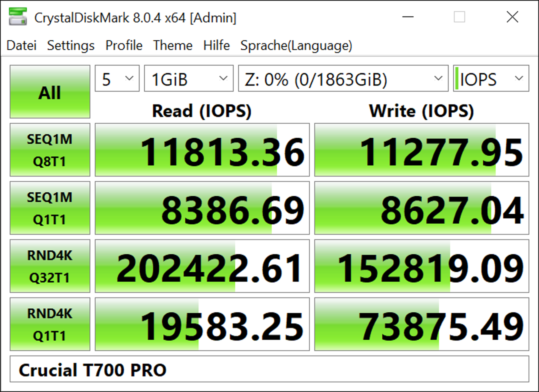Expand the Z: drive selection dropdown
The width and height of the screenshot is (539, 392).
[x=343, y=79]
